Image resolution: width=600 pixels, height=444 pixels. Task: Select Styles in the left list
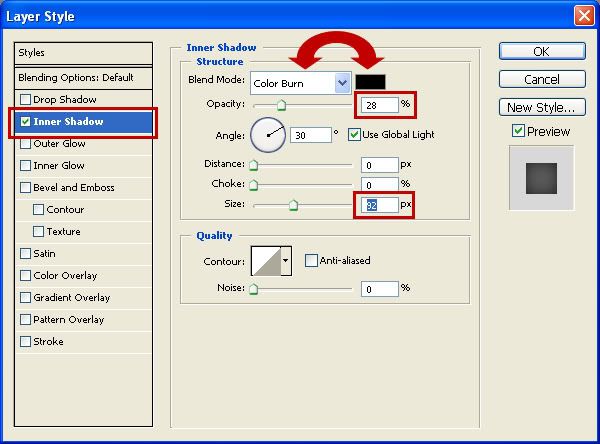pyautogui.click(x=83, y=53)
